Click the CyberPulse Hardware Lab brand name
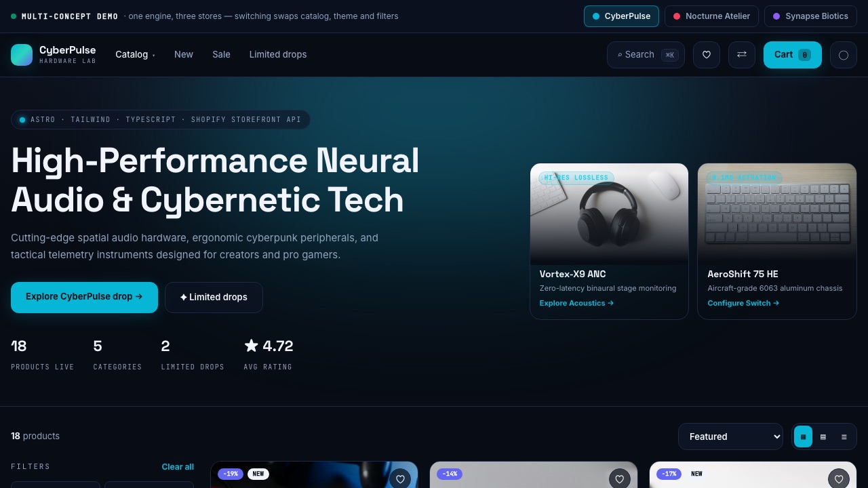 67,54
